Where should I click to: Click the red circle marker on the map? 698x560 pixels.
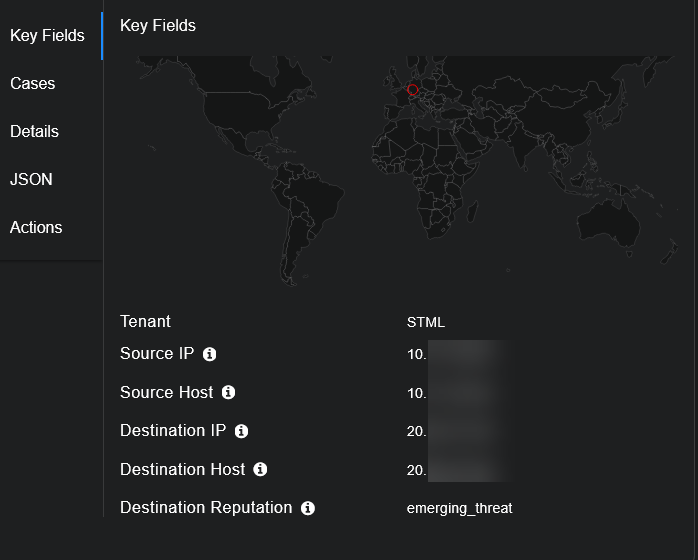coord(412,89)
